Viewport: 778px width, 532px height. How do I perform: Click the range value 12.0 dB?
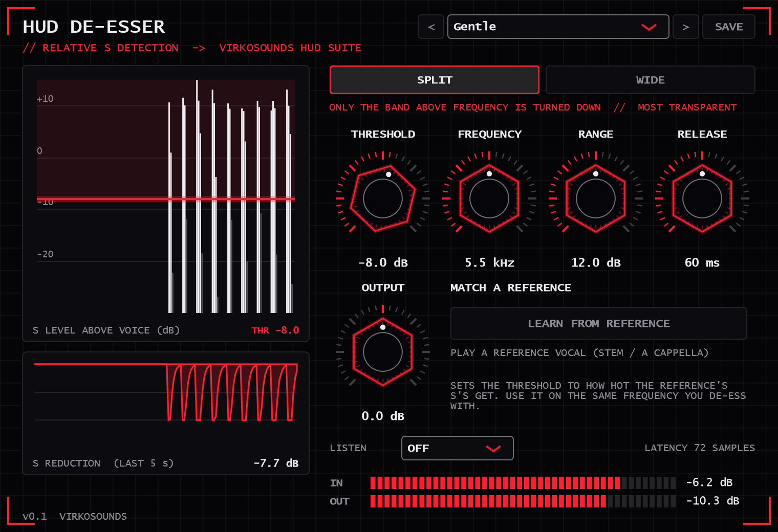tap(596, 262)
